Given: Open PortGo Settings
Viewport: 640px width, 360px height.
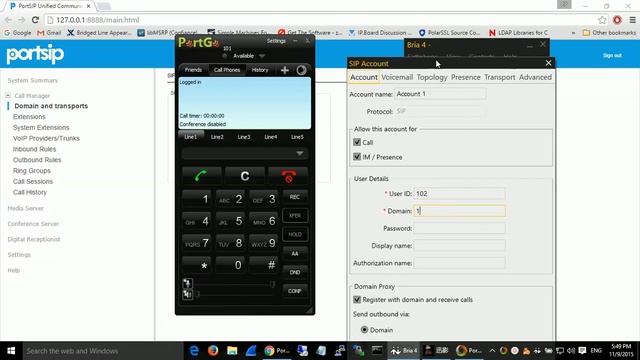Looking at the screenshot, I should (x=276, y=41).
